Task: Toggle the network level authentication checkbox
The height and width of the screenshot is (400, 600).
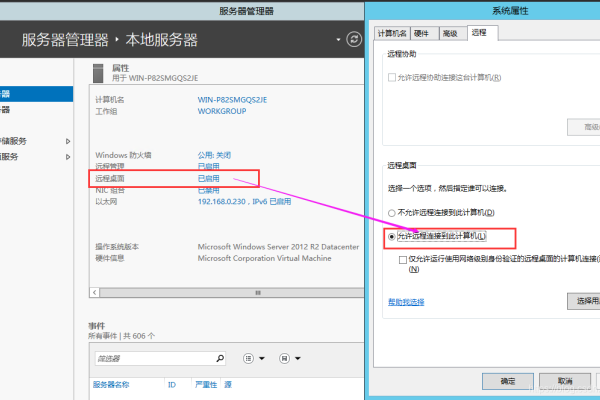Action: [402, 259]
